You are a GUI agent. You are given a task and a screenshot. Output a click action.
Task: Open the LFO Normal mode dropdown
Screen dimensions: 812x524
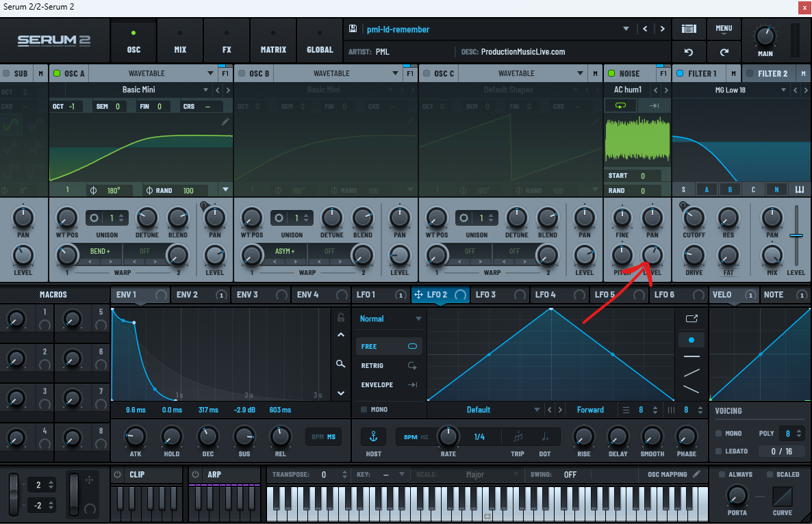click(418, 319)
